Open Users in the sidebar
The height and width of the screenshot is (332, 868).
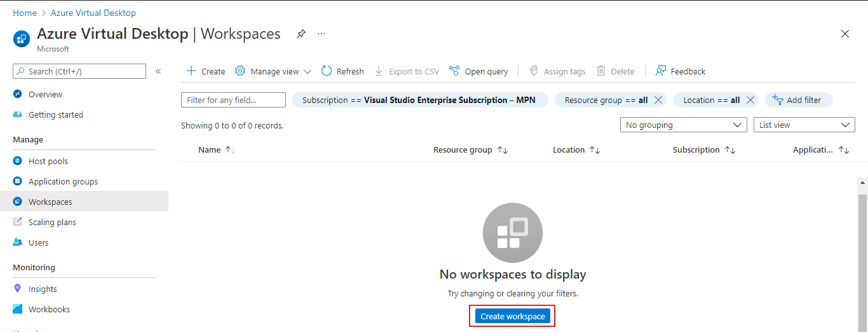click(x=39, y=242)
